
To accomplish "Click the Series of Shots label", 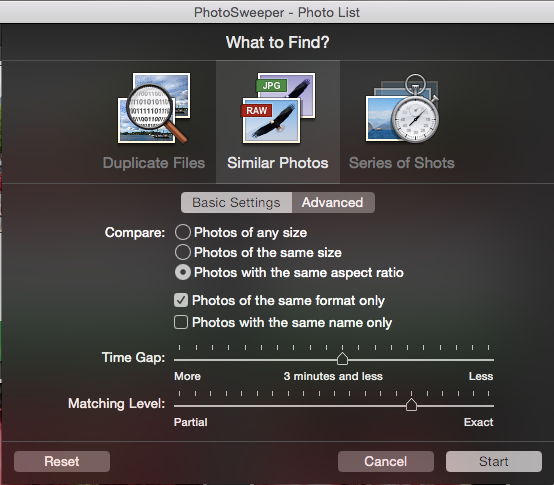I will pos(402,163).
